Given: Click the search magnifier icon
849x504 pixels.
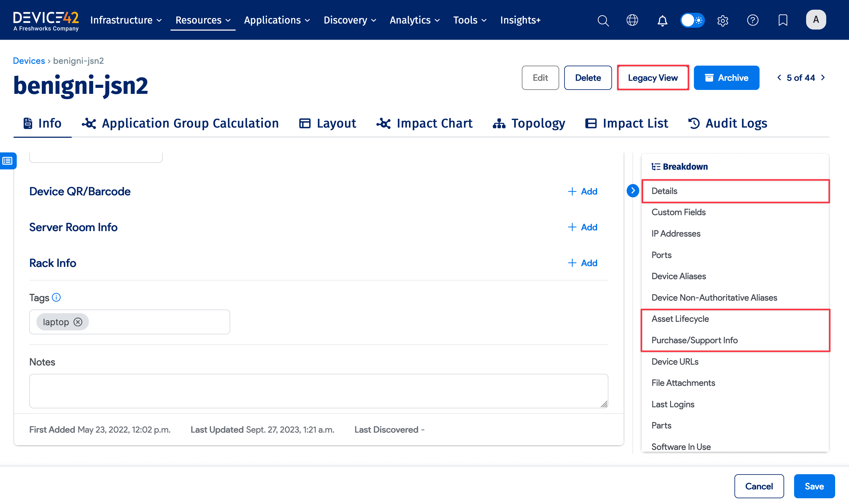Looking at the screenshot, I should tap(603, 20).
